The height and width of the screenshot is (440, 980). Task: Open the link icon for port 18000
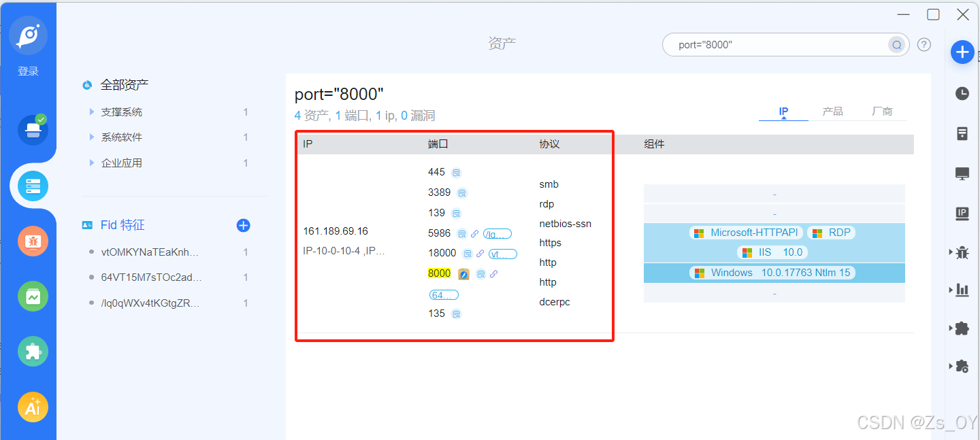click(480, 254)
